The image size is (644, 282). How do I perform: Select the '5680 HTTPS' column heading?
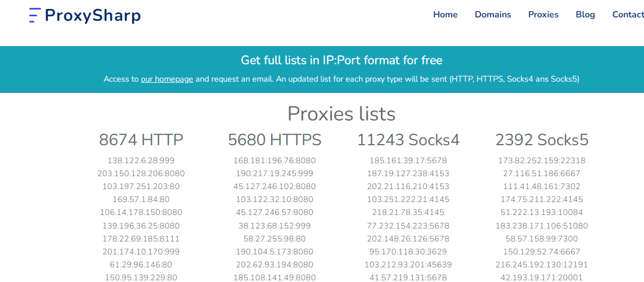click(x=275, y=140)
